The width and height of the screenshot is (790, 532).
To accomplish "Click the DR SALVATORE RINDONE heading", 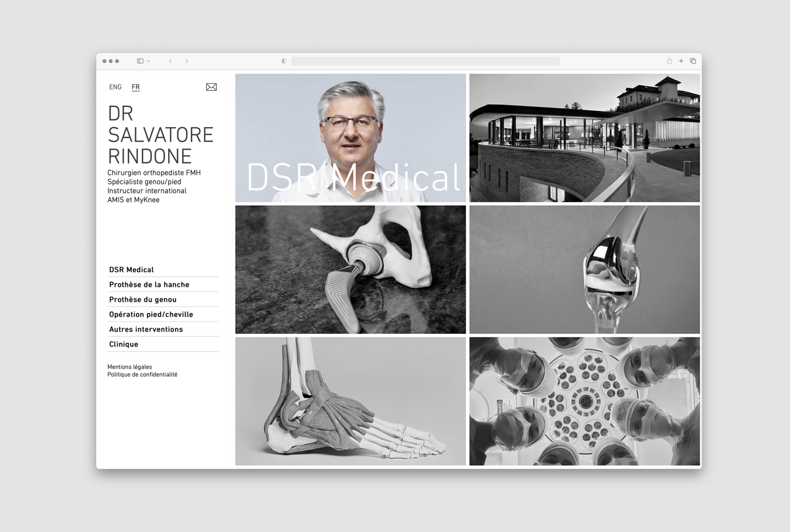I will click(161, 135).
